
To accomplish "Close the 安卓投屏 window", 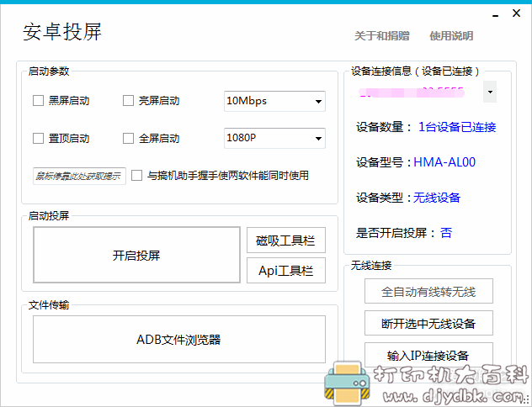I will [516, 13].
